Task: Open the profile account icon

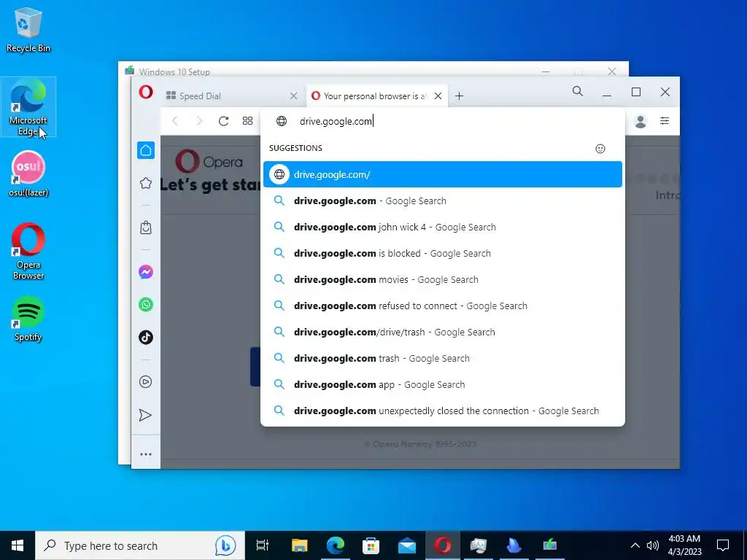Action: tap(640, 122)
